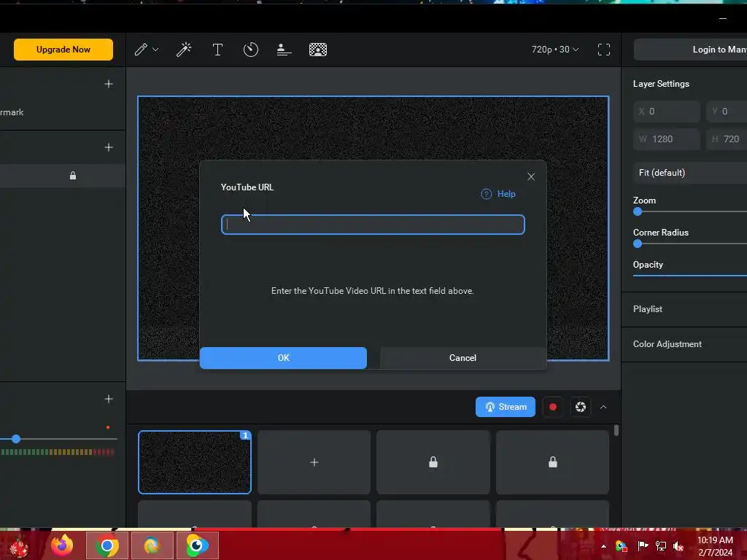Open Microsoft Edge from the taskbar
Image resolution: width=747 pixels, height=560 pixels.
[x=152, y=545]
